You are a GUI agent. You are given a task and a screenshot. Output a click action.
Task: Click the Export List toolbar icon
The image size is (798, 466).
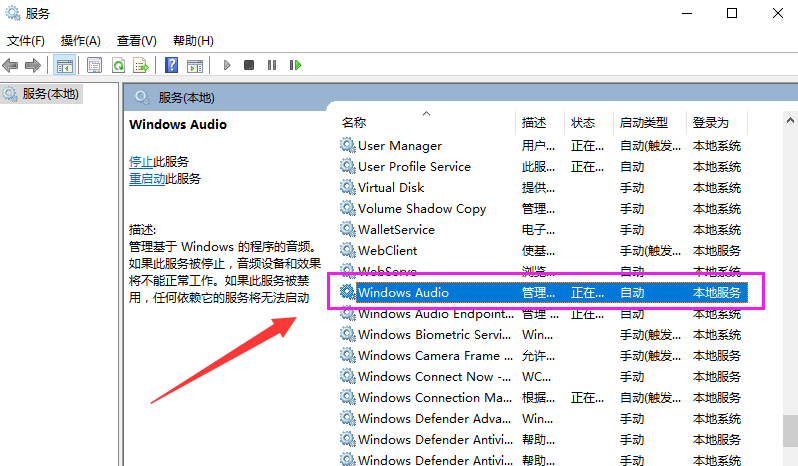141,65
